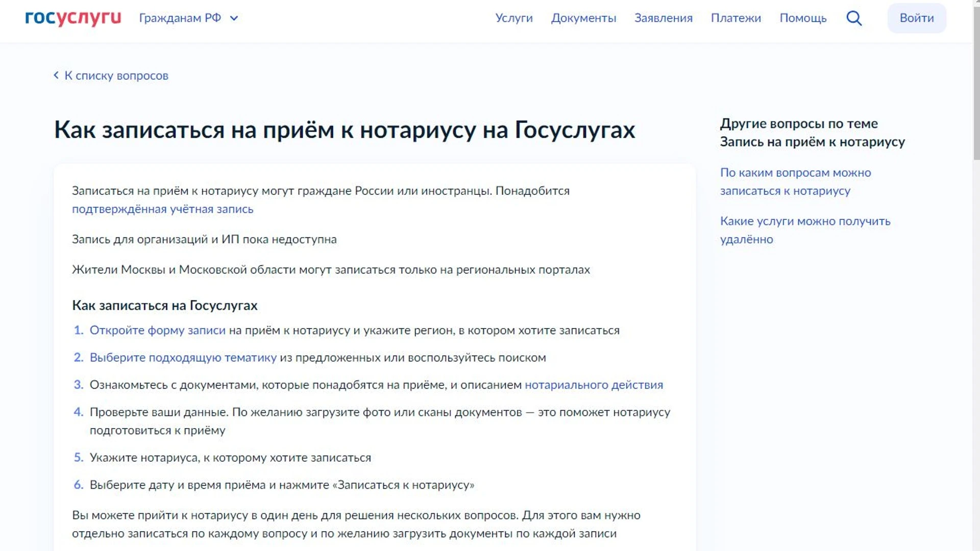Open the «Помощь» menu item
Image resolution: width=980 pixels, height=551 pixels.
(x=803, y=18)
